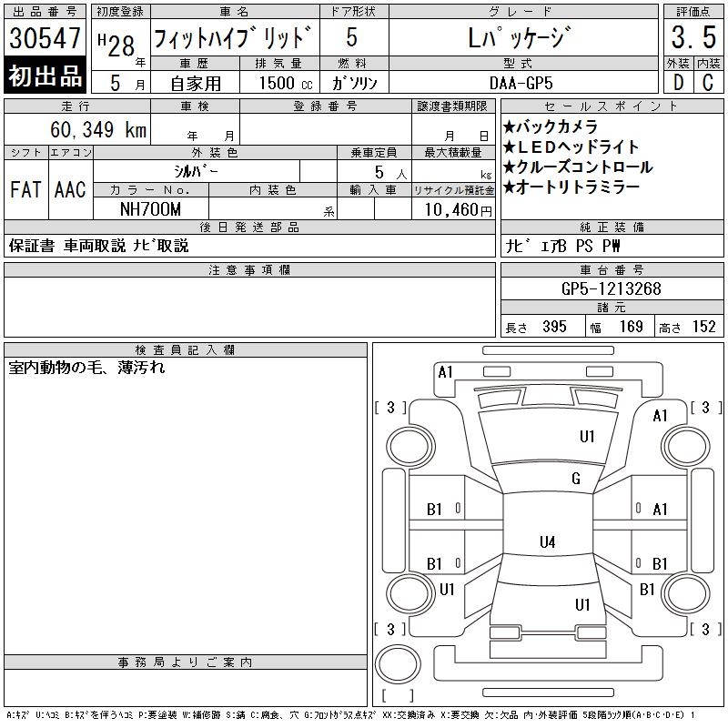Click the G mark on the windshield
The image size is (728, 728).
[576, 479]
